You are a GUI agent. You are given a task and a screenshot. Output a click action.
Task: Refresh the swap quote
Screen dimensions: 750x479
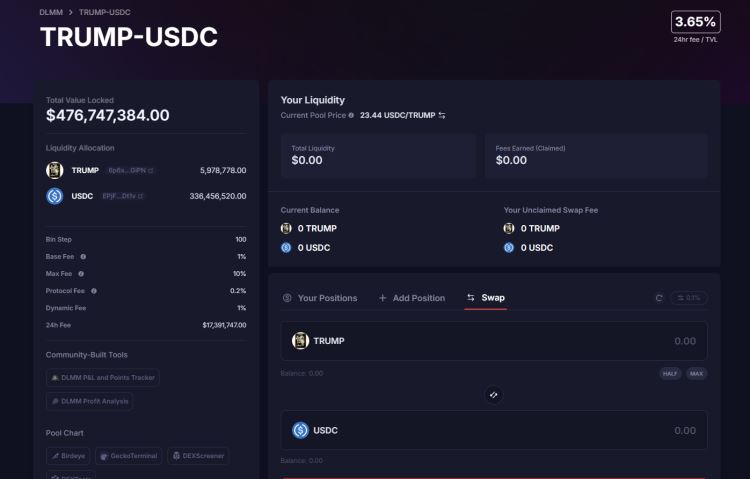coord(659,298)
